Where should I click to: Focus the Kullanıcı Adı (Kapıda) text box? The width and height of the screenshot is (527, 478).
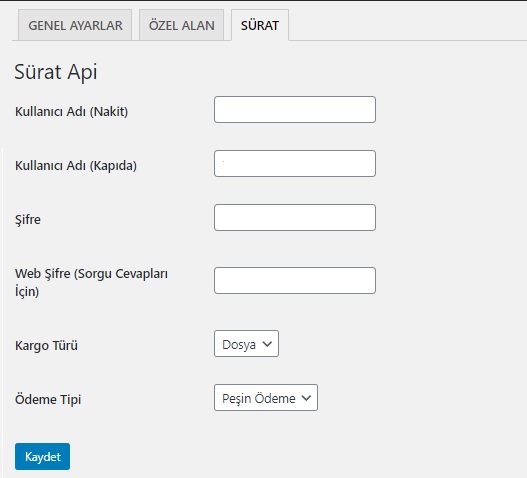[295, 163]
